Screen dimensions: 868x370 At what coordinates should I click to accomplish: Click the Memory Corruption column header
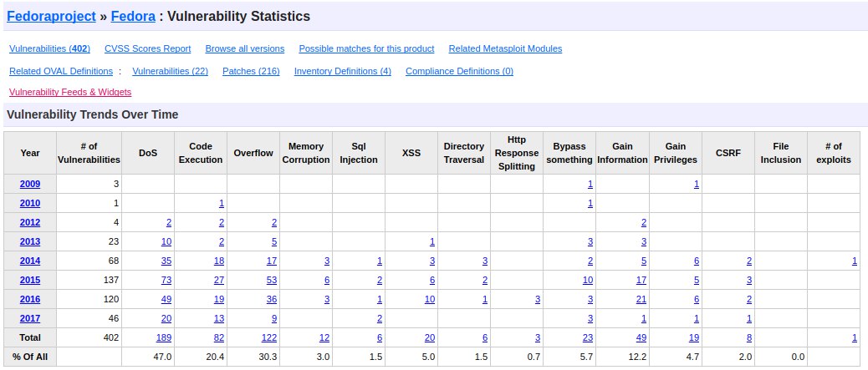click(306, 153)
